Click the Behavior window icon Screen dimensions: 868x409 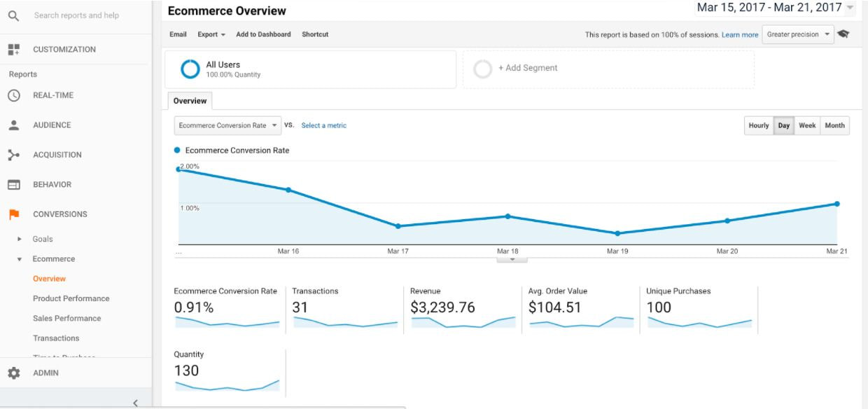point(14,185)
